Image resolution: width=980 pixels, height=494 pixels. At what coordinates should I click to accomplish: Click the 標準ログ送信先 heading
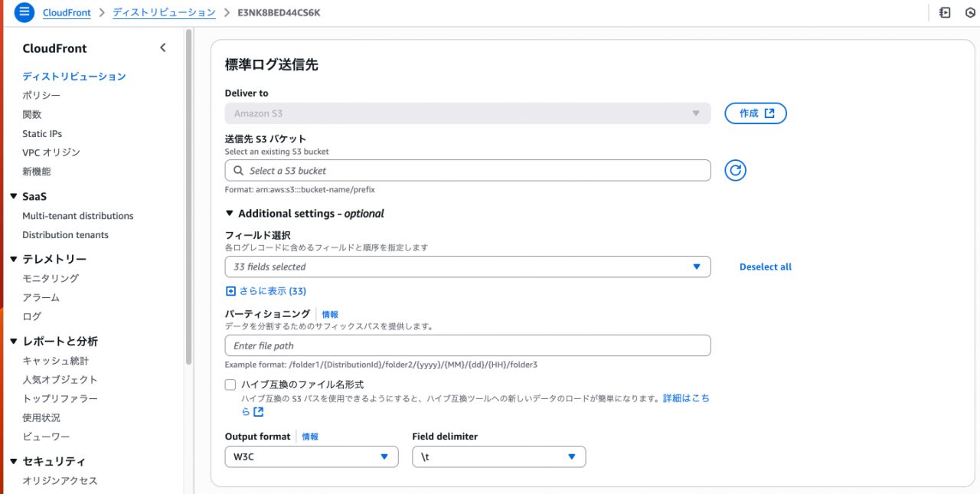click(271, 65)
